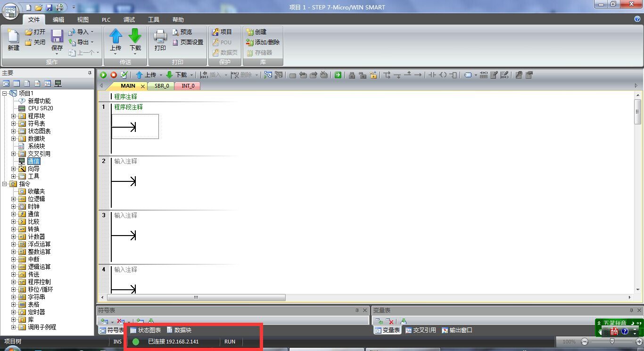Click the red STOP icon in program toolbar
Image resolution: width=644 pixels, height=351 pixels.
[114, 75]
